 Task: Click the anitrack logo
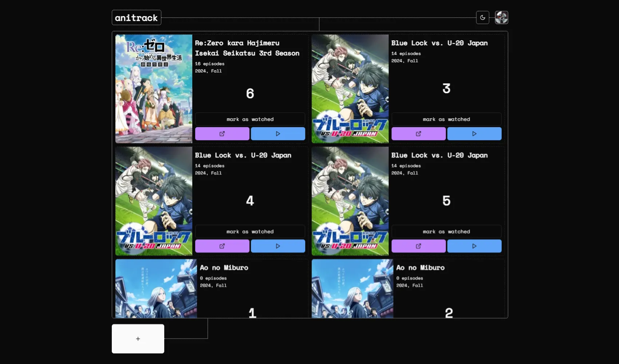click(136, 17)
